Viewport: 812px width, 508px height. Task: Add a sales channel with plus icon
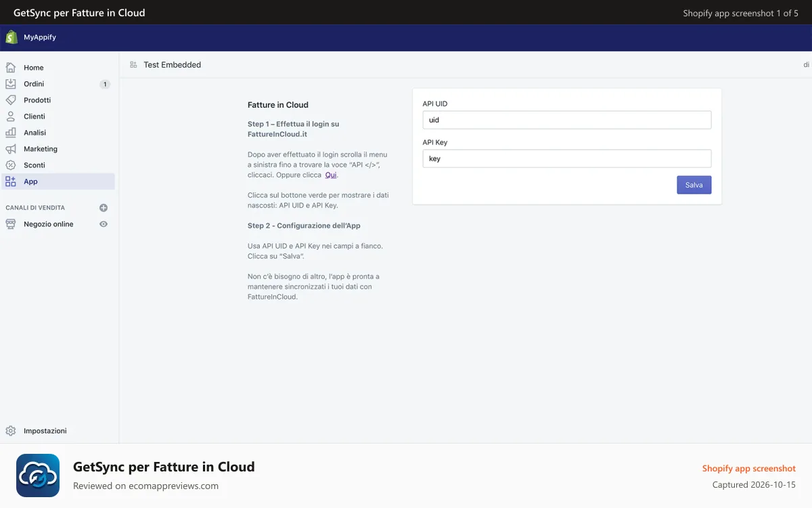coord(104,208)
